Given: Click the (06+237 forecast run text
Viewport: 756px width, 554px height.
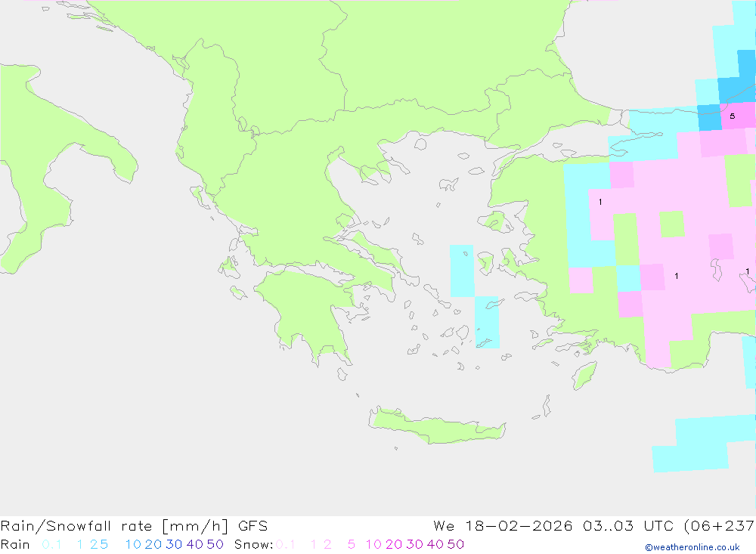Looking at the screenshot, I should (x=720, y=526).
